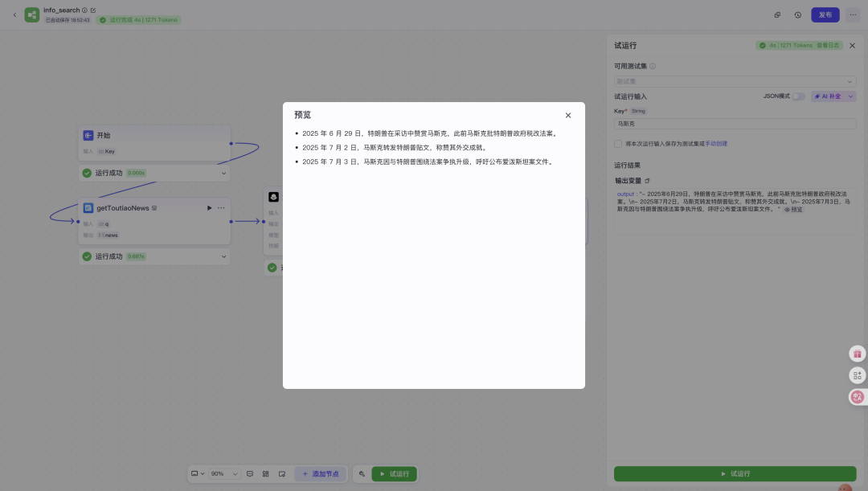Collapse the 运行成功 result under the 开始 node
The width and height of the screenshot is (868, 491).
[x=223, y=172]
